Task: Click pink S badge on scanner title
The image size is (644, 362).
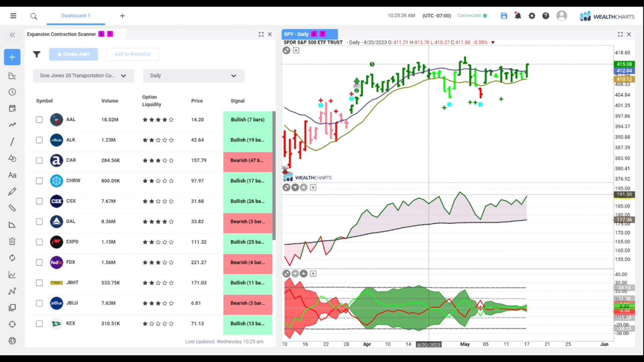Action: click(101, 34)
